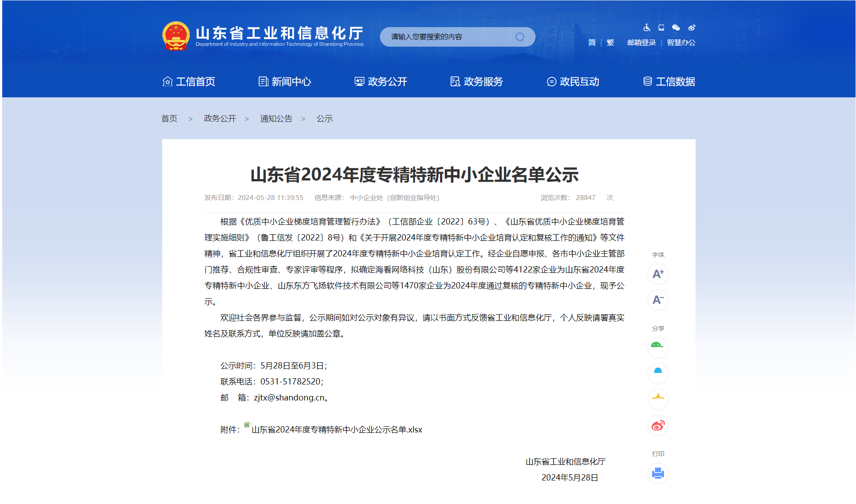Image resolution: width=856 pixels, height=504 pixels.
Task: Click the 打印 sidebar label
Action: (658, 454)
